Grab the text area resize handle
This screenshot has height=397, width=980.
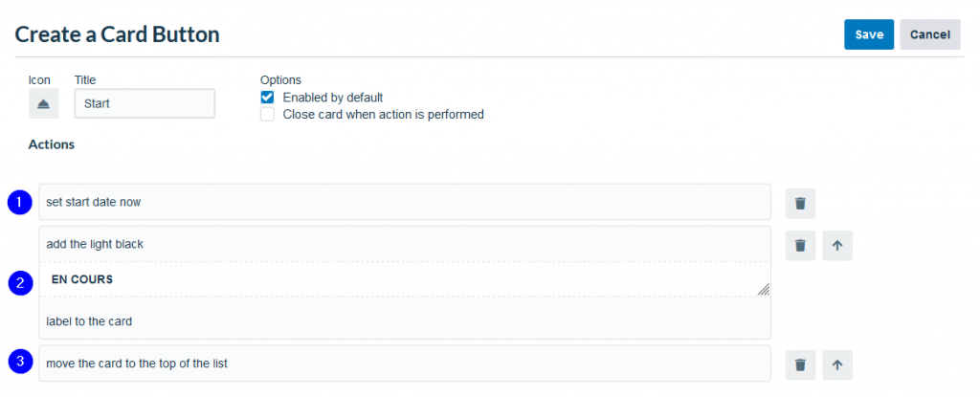764,290
